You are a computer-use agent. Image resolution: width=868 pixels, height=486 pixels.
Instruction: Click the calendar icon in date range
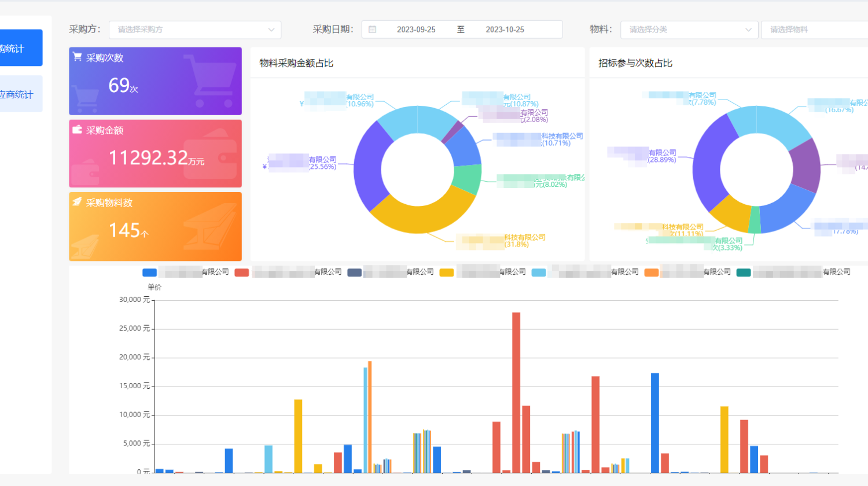click(373, 30)
